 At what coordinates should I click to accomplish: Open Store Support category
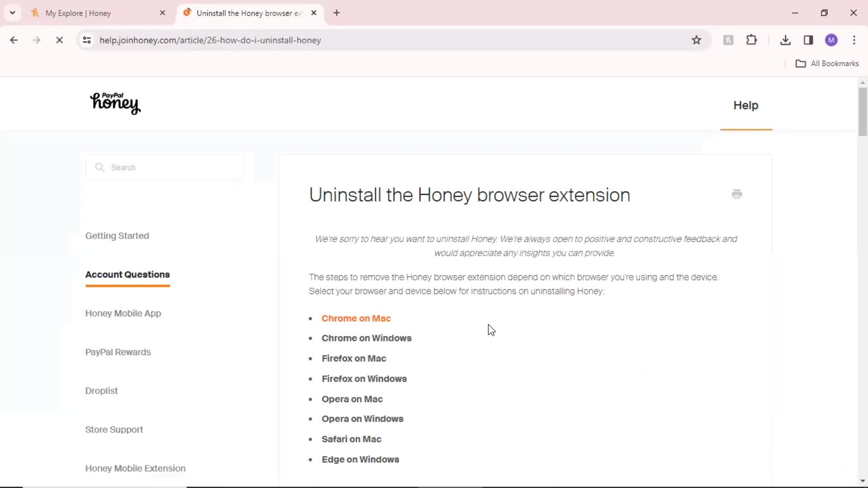(x=114, y=430)
